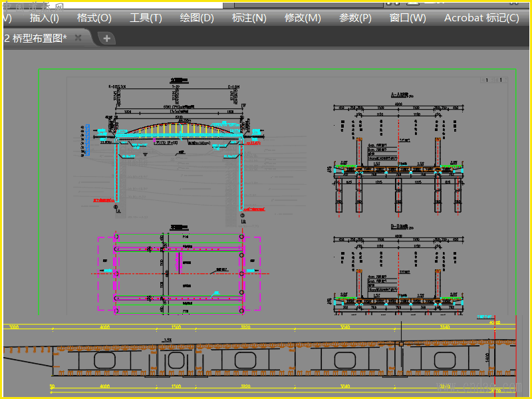Viewport: 532px width, 399px height.
Task: Select the 1400 height dimension on girder section
Action: (487, 358)
